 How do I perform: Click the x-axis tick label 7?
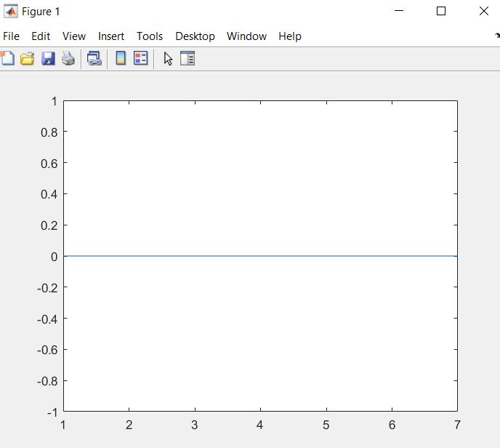(x=457, y=425)
